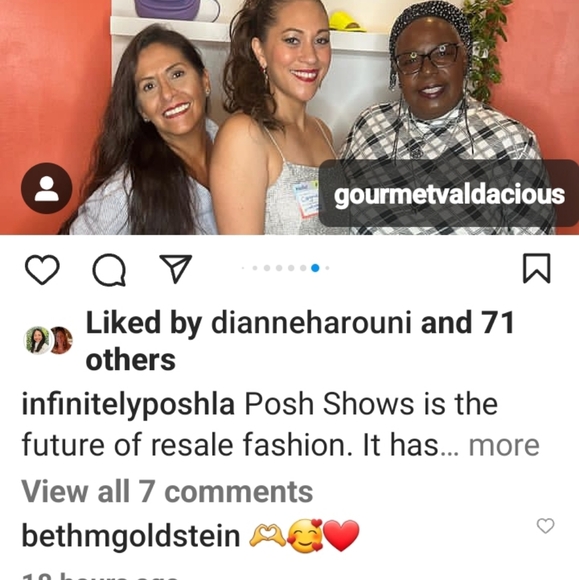The height and width of the screenshot is (580, 579).
Task: Like bethmgoldstein's comment heart
Action: [x=545, y=526]
